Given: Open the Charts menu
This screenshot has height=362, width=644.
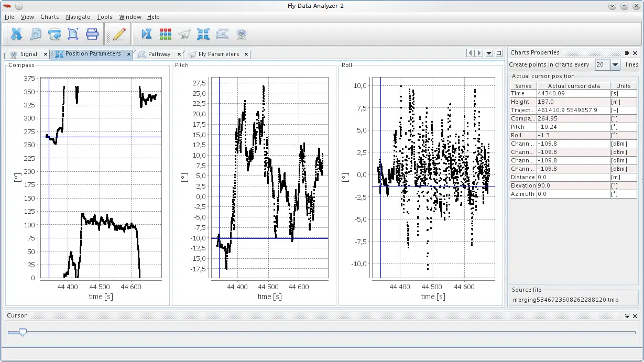Looking at the screenshot, I should pyautogui.click(x=50, y=17).
